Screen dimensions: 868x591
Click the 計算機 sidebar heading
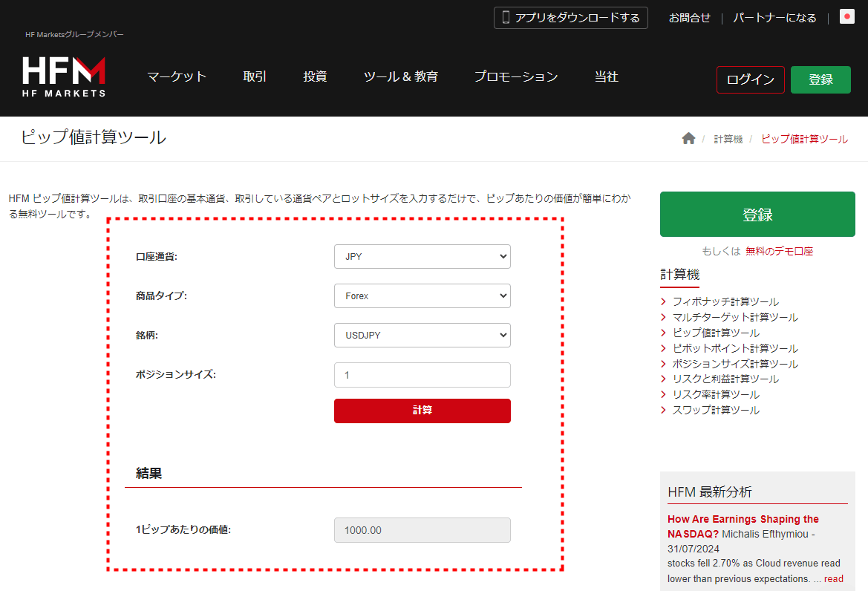[x=680, y=275]
